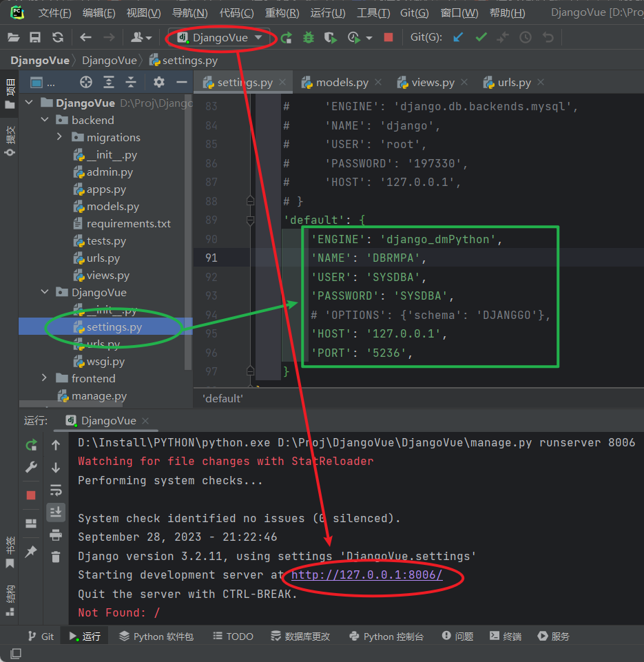The height and width of the screenshot is (662, 644).
Task: Open project panel settings gear
Action: (x=159, y=83)
